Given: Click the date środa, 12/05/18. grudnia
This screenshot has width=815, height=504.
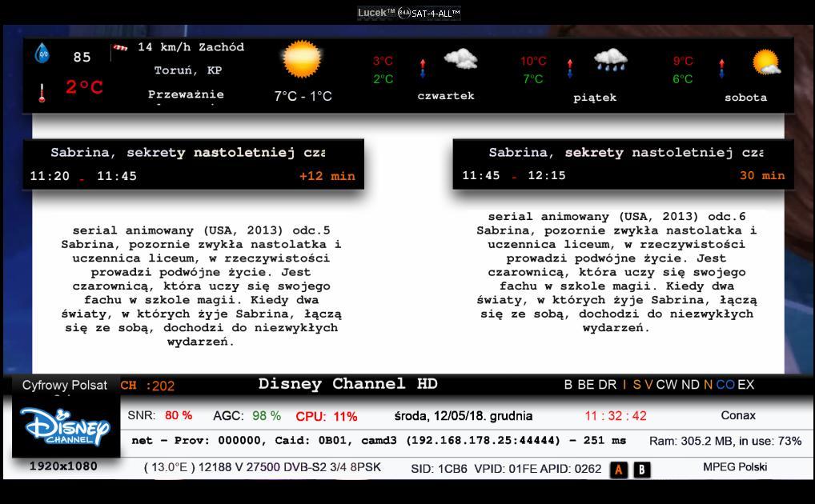Looking at the screenshot, I should 464,416.
